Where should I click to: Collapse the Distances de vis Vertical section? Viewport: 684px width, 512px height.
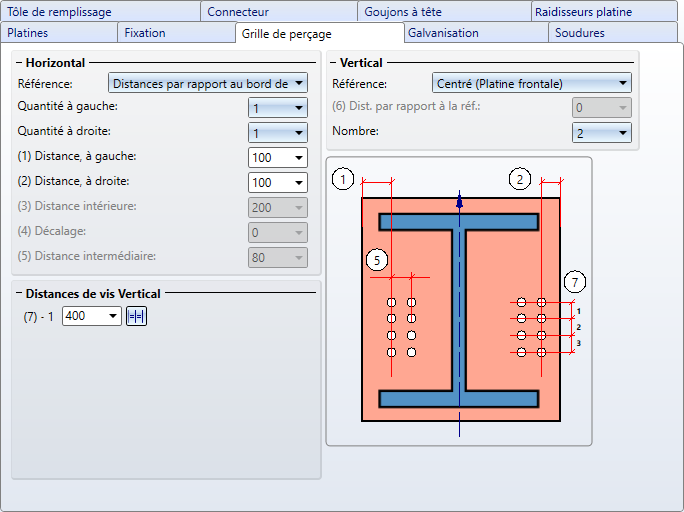[x=19, y=293]
